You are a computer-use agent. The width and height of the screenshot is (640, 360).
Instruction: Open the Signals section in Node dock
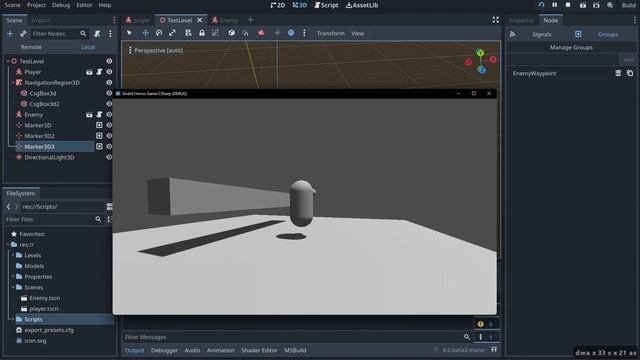point(542,34)
